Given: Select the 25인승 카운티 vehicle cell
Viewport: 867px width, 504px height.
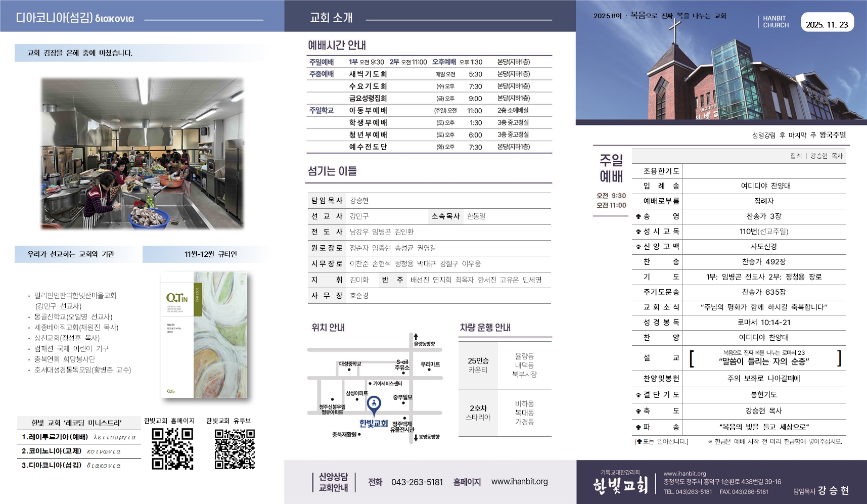Looking at the screenshot, I should coord(478,365).
